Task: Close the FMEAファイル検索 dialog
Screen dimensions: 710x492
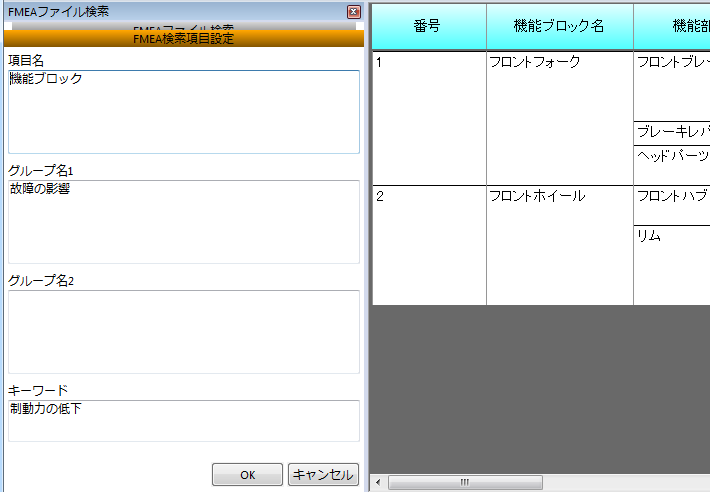Action: [353, 12]
